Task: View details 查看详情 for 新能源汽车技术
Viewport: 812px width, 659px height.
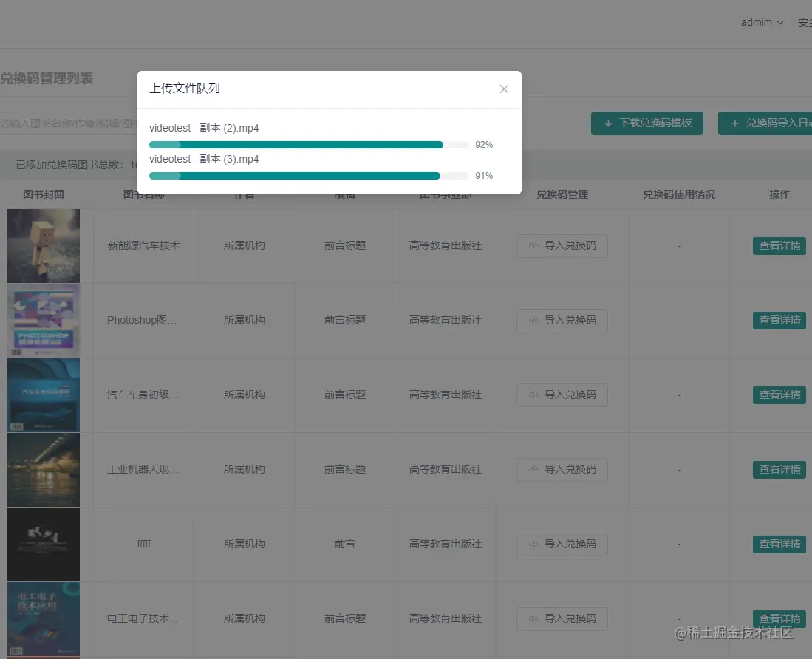Action: (779, 245)
